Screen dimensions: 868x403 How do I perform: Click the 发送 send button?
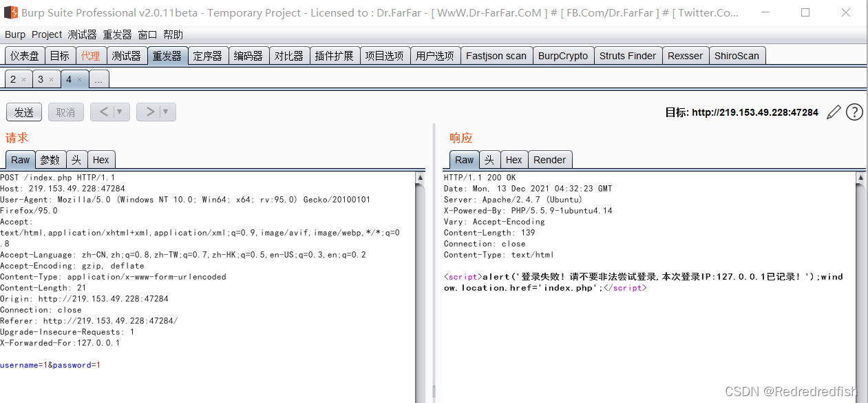coord(24,112)
